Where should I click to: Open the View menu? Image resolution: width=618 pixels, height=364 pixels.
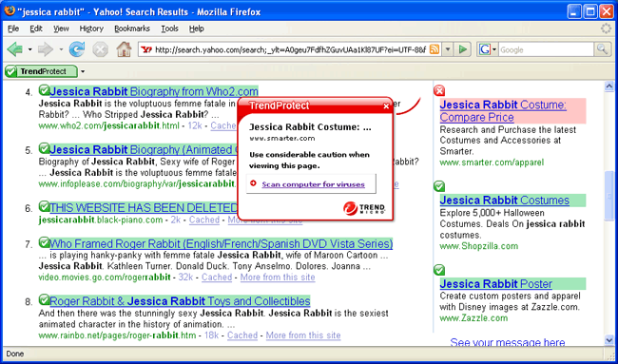click(61, 29)
